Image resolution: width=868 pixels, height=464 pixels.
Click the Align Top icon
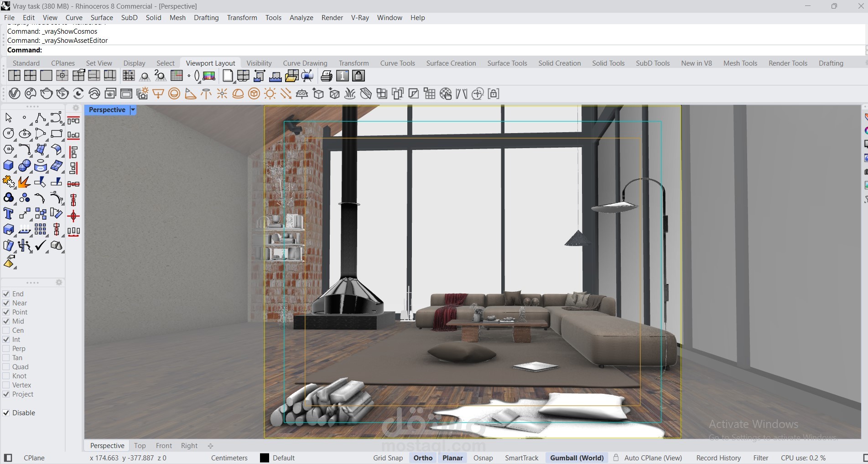(73, 120)
